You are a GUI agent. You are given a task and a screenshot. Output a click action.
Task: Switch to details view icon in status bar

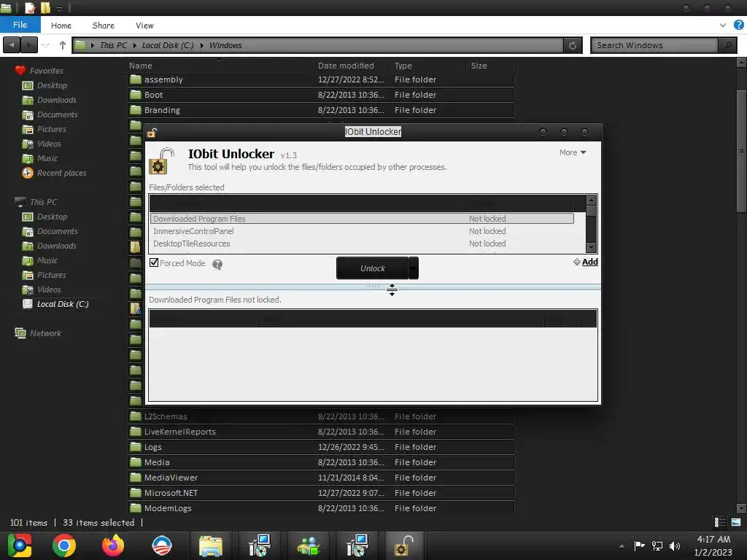click(x=720, y=522)
